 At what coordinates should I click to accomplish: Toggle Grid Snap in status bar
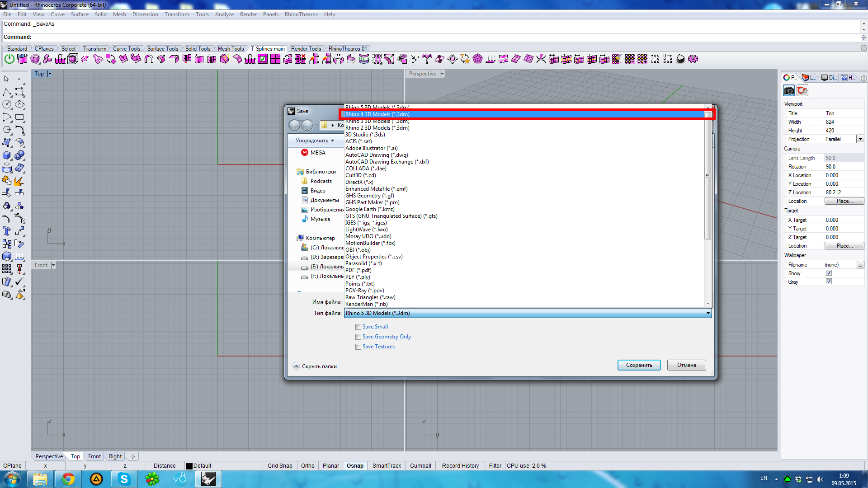click(x=280, y=466)
